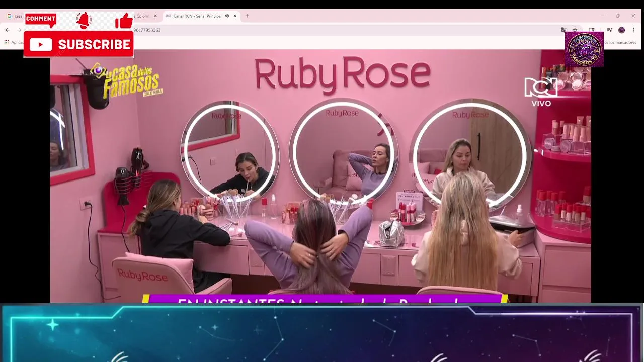Open 'Todos los marcadores' bookmarks folder
644x362 pixels.
tap(620, 42)
